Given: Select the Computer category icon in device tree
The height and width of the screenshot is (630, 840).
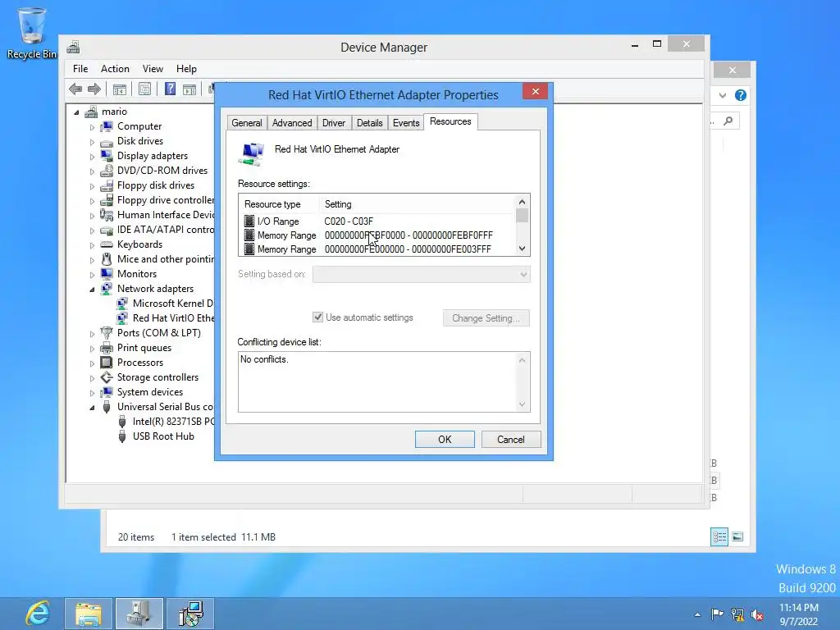Looking at the screenshot, I should [x=107, y=126].
